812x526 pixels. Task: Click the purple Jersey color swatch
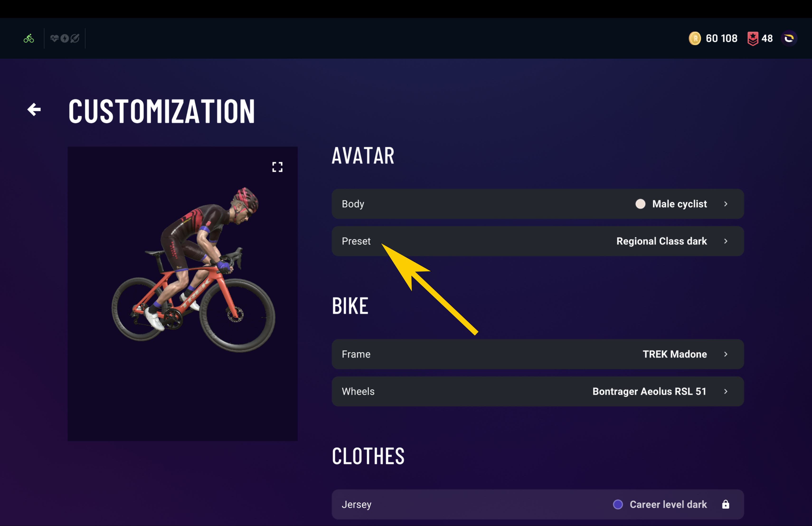point(618,504)
